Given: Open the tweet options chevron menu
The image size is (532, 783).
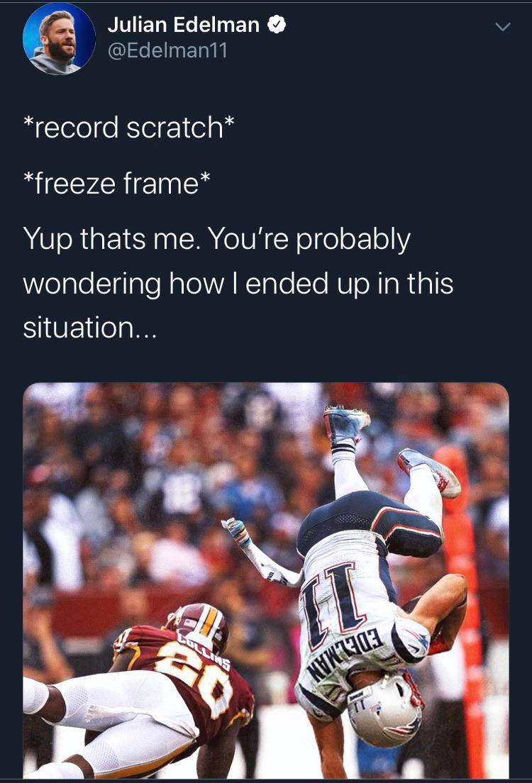Looking at the screenshot, I should coord(502,27).
